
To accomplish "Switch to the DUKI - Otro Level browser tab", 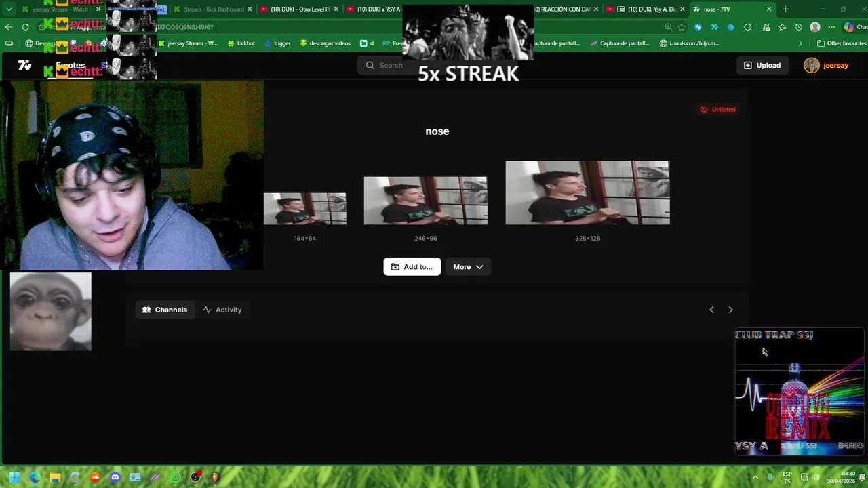I will click(x=299, y=9).
